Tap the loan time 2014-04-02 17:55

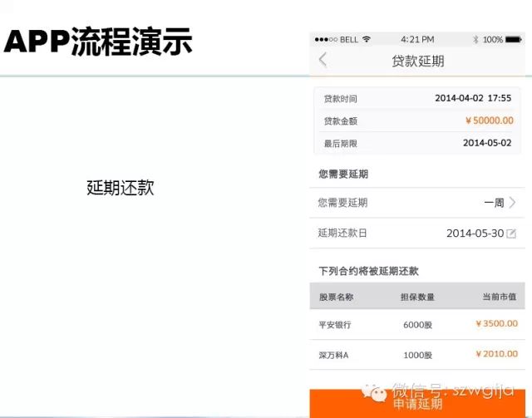[473, 98]
